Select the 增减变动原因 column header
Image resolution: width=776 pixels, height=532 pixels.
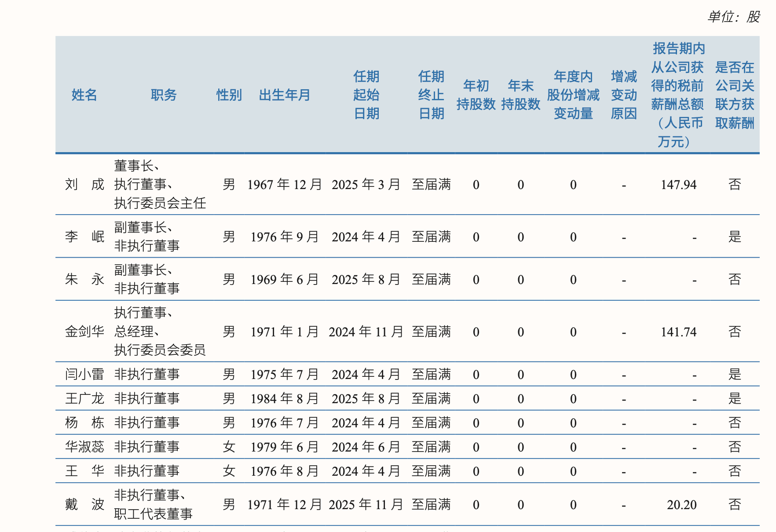(623, 95)
